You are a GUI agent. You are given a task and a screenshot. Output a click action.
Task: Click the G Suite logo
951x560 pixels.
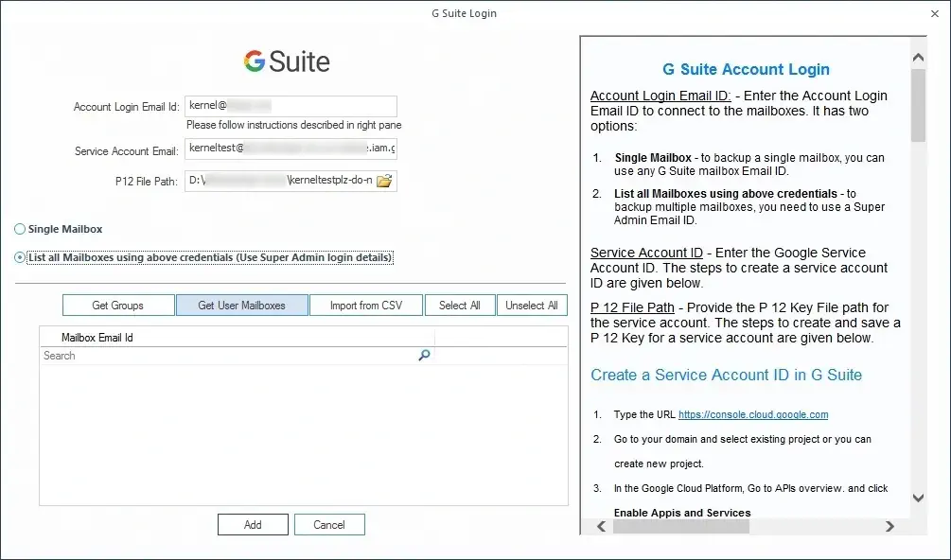coord(287,61)
